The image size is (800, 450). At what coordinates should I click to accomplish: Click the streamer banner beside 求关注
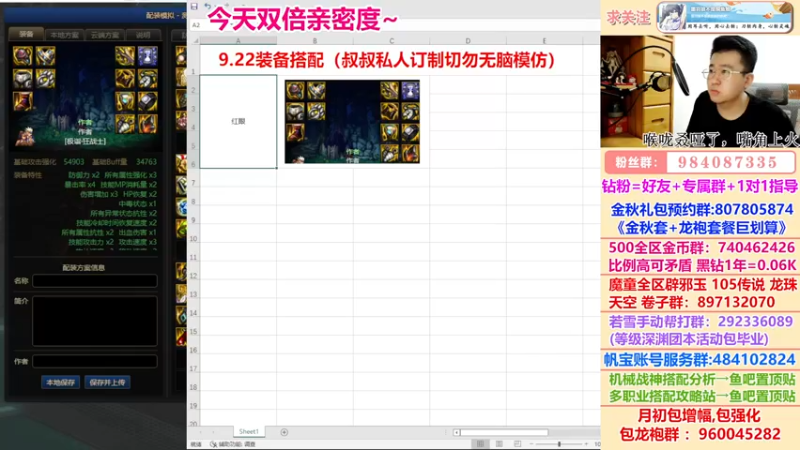tap(724, 17)
